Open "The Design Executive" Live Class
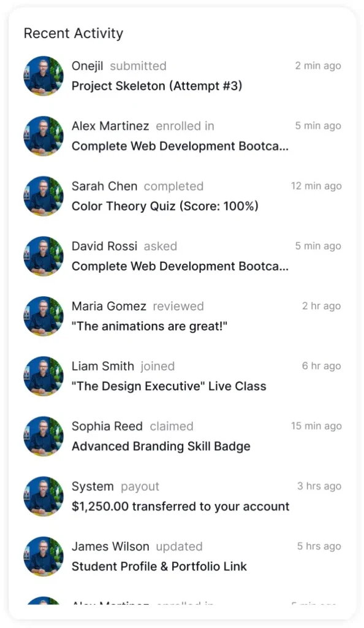The image size is (364, 628). [169, 386]
